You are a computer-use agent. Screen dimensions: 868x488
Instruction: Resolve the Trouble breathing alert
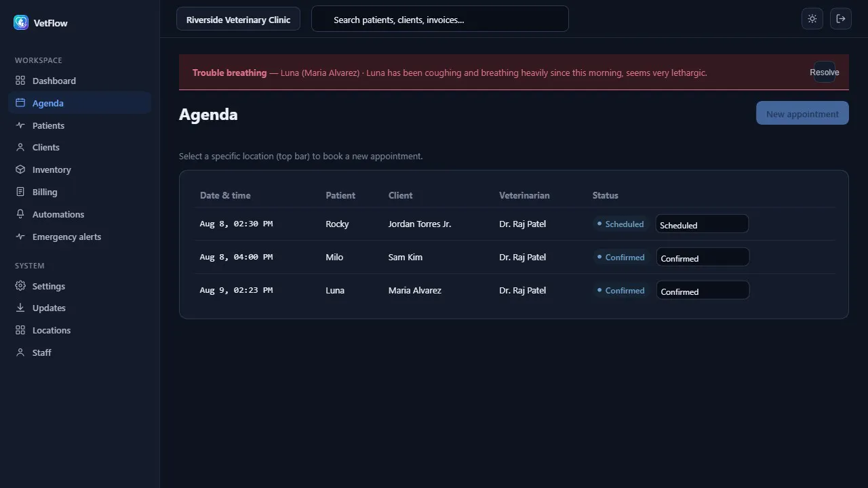(x=825, y=72)
